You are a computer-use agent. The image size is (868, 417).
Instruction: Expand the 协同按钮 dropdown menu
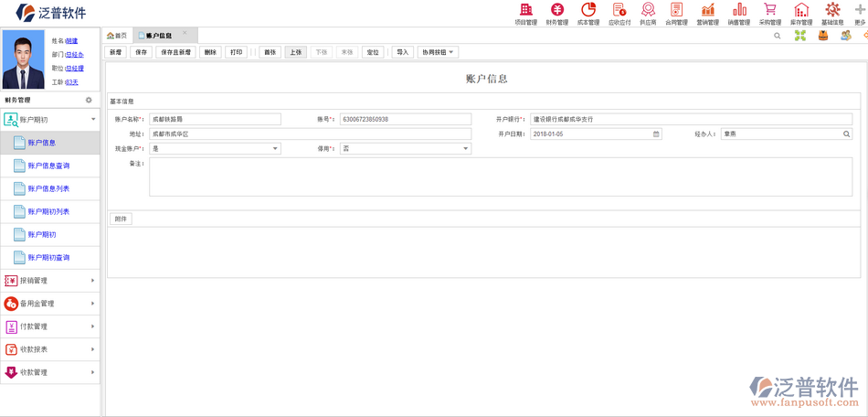pos(438,53)
